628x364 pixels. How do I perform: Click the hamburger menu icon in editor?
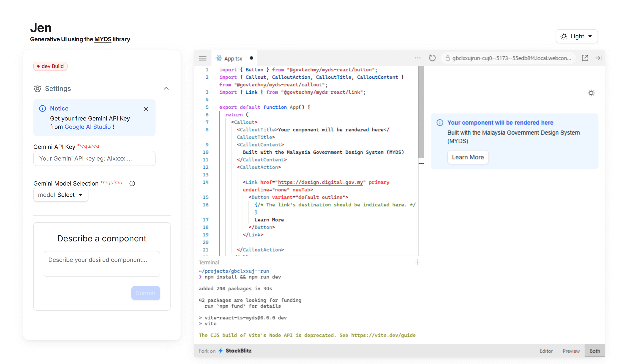(x=203, y=58)
